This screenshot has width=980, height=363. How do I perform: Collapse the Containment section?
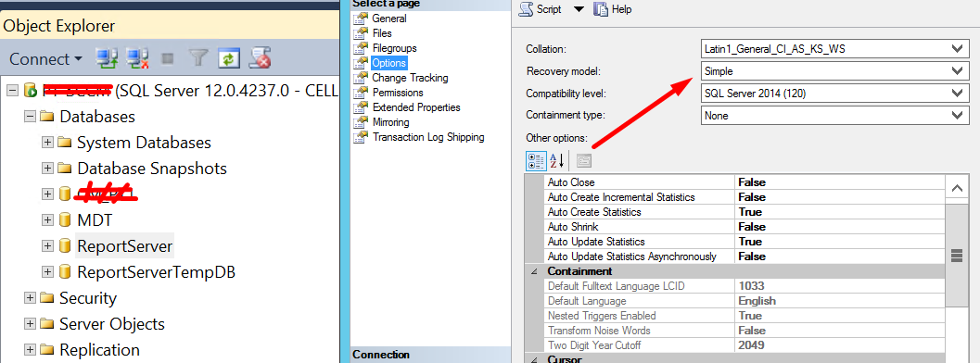point(534,271)
